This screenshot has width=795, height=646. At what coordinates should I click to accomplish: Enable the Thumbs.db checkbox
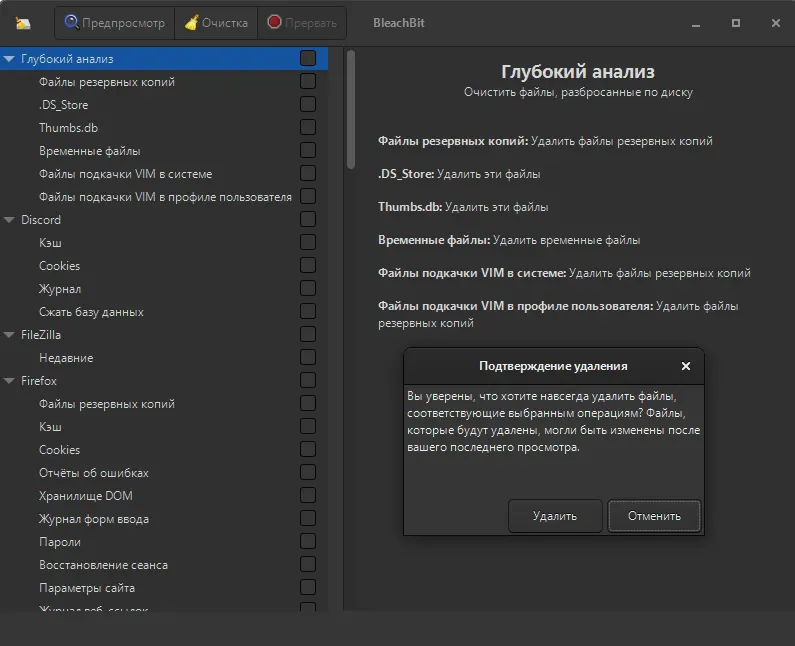point(308,128)
